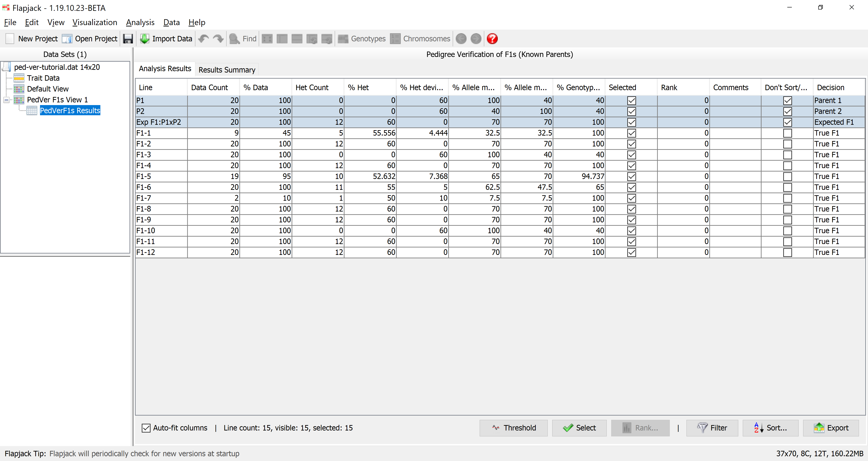868x461 pixels.
Task: Click the Comments cell for F1-2
Action: tap(735, 144)
